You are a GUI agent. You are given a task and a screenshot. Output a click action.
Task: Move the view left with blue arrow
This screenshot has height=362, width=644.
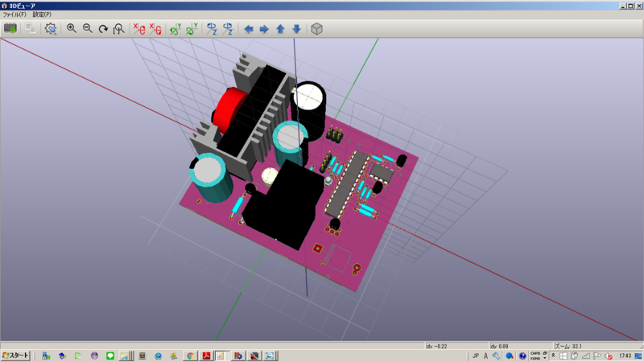249,29
